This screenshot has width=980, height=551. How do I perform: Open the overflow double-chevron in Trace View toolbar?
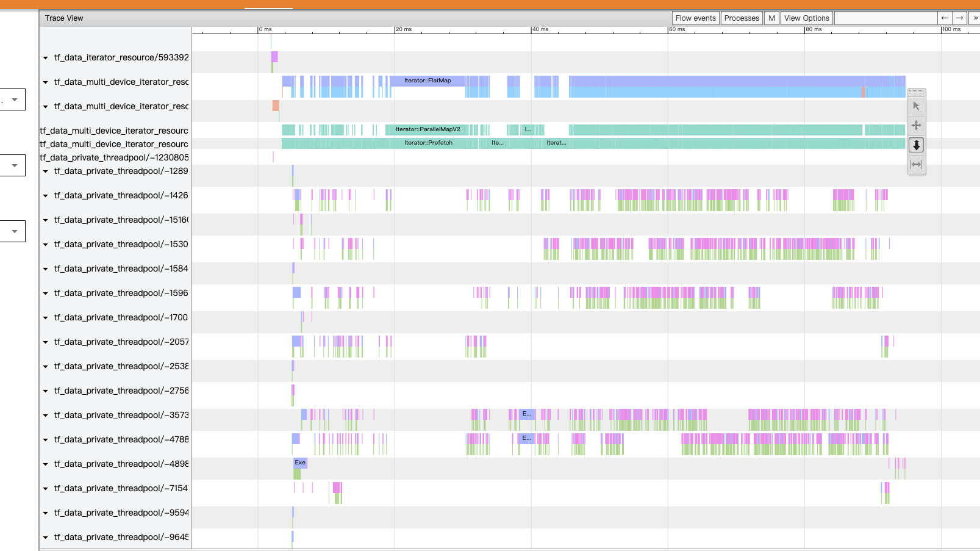click(975, 18)
